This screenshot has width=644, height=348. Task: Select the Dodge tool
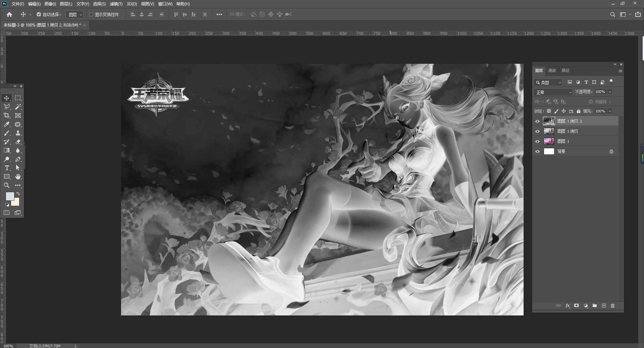[7, 159]
